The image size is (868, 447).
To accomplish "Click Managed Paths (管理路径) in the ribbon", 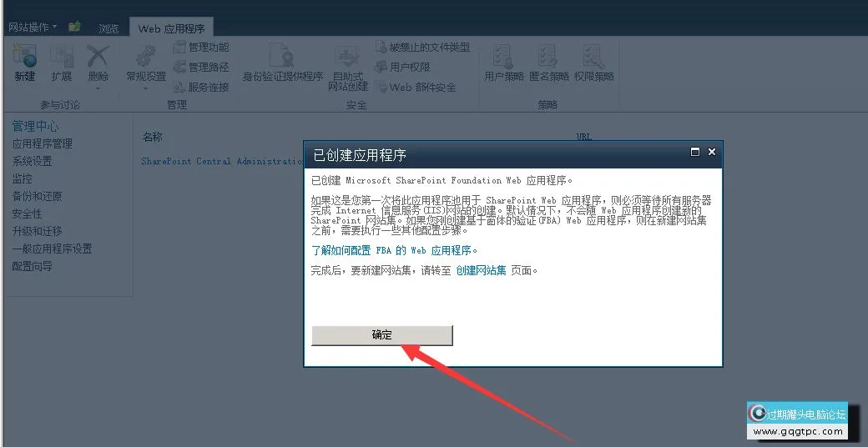I will (x=200, y=67).
